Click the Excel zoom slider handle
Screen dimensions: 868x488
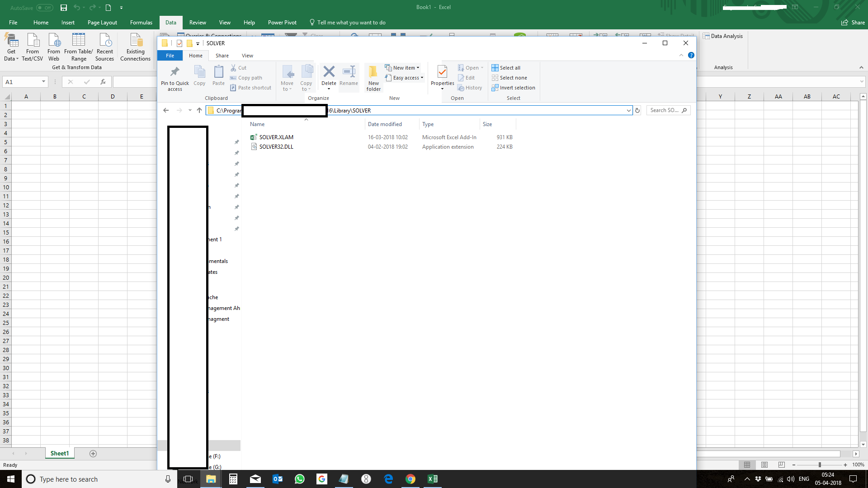[x=820, y=465]
